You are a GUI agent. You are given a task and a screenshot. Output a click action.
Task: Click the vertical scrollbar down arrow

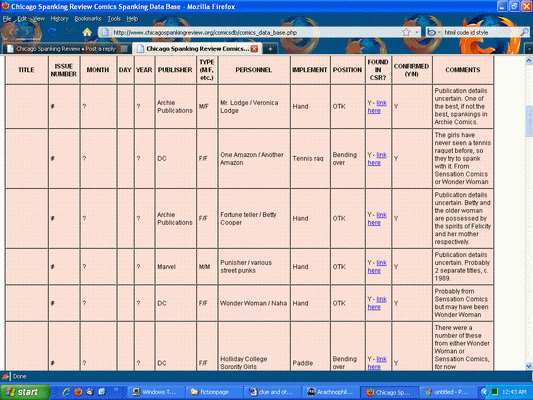[x=529, y=366]
